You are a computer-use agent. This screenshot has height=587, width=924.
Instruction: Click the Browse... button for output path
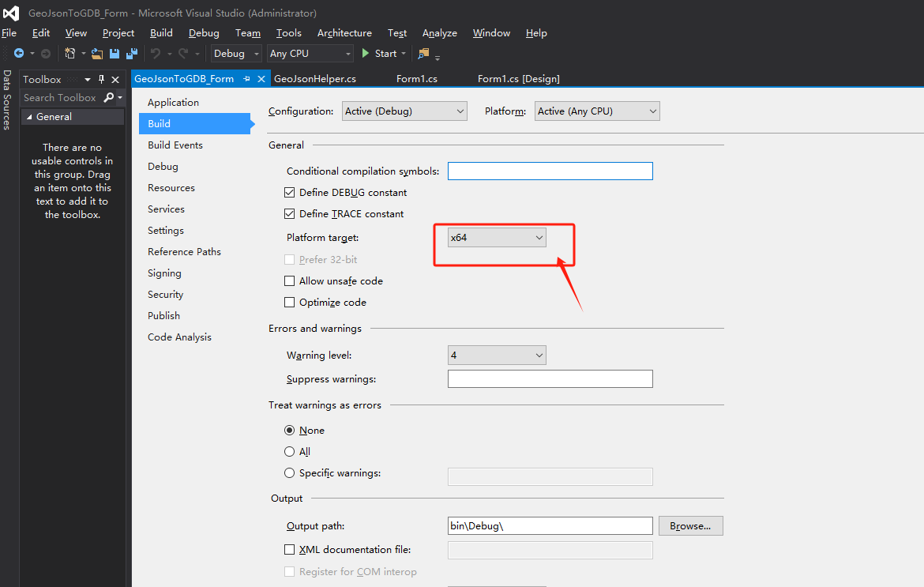tap(691, 525)
